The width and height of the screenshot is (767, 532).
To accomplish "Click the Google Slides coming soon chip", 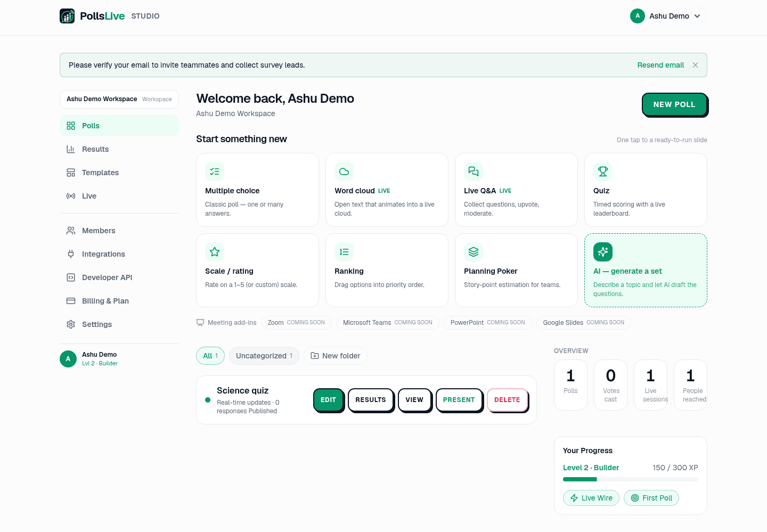I will click(584, 323).
